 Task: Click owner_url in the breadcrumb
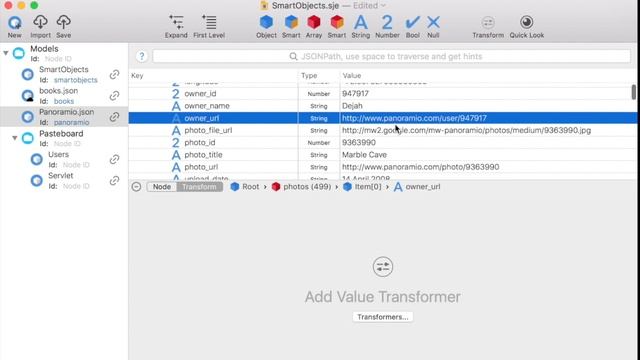point(417,187)
